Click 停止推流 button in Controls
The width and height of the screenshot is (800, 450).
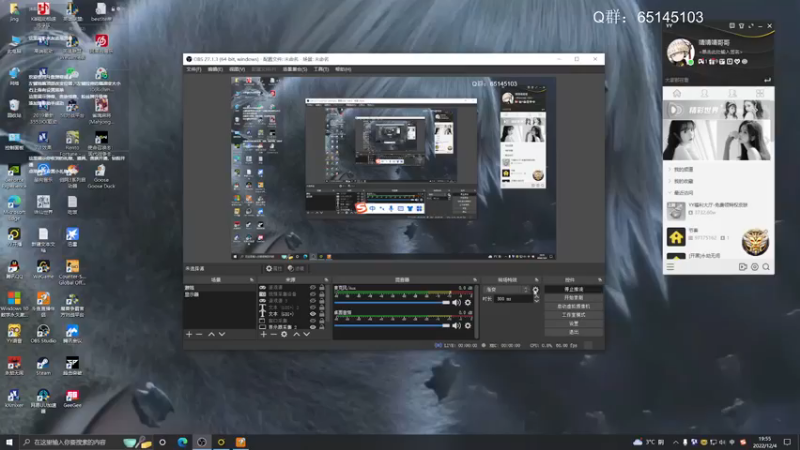(573, 289)
